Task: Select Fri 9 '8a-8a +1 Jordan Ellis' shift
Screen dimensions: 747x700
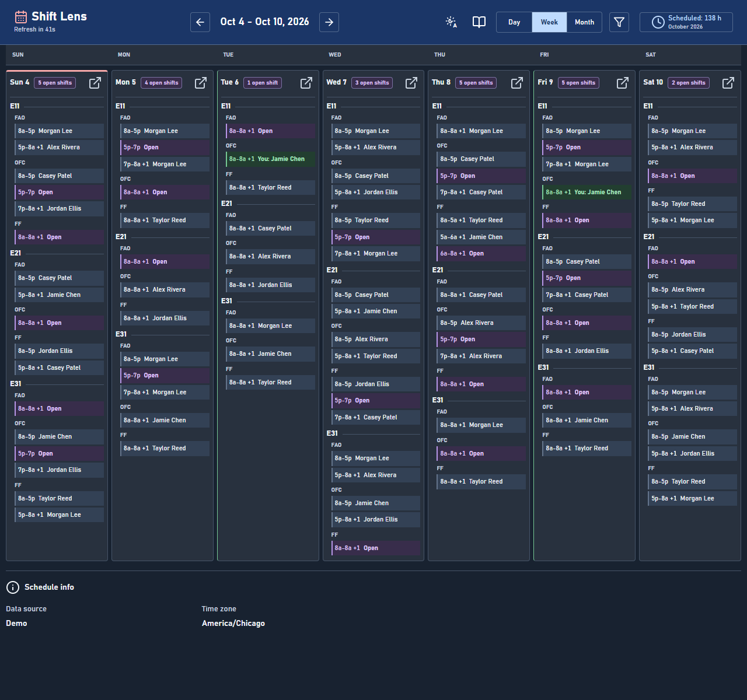Action: tap(587, 351)
